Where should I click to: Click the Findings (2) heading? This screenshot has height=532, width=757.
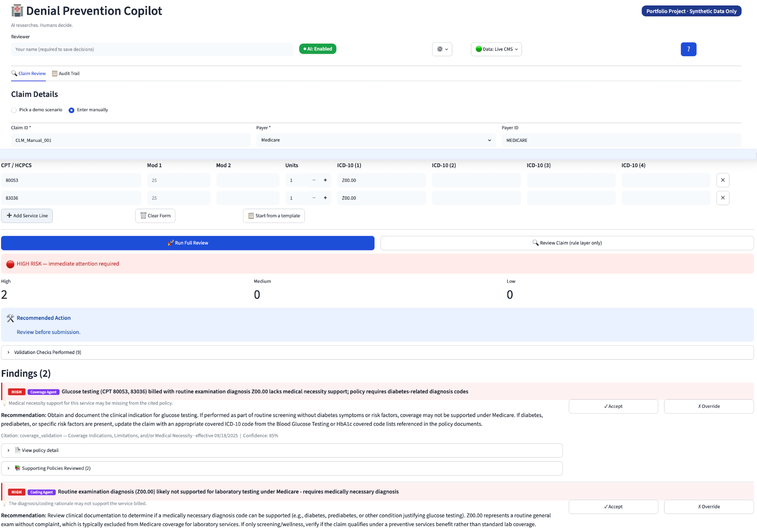[x=26, y=374]
